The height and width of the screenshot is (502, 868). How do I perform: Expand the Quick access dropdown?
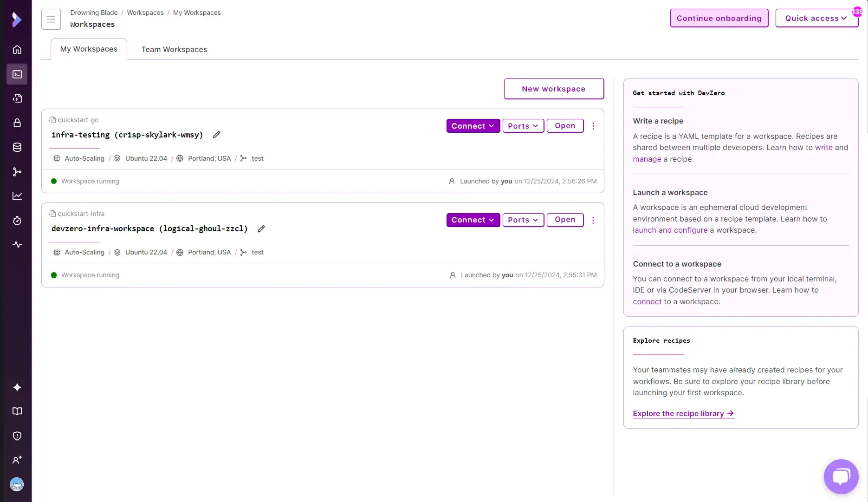pos(816,18)
